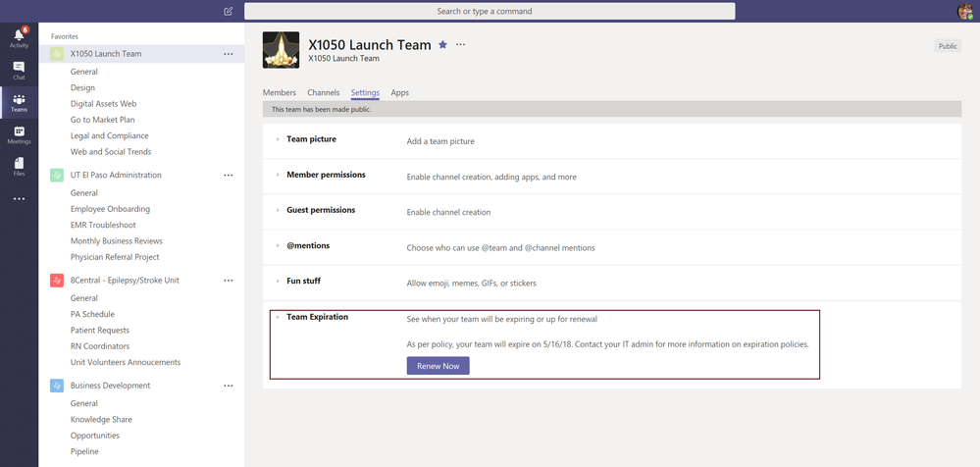Viewport: 980px width, 467px height.
Task: Open more options beside the team title
Action: [x=461, y=44]
